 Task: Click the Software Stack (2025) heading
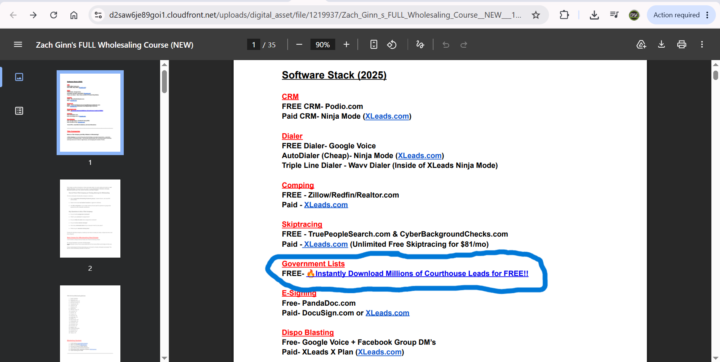(x=334, y=75)
